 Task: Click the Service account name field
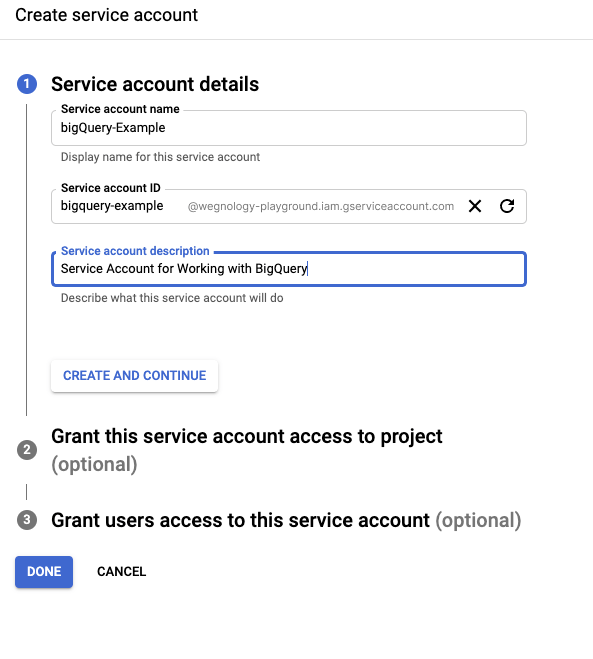pos(289,128)
